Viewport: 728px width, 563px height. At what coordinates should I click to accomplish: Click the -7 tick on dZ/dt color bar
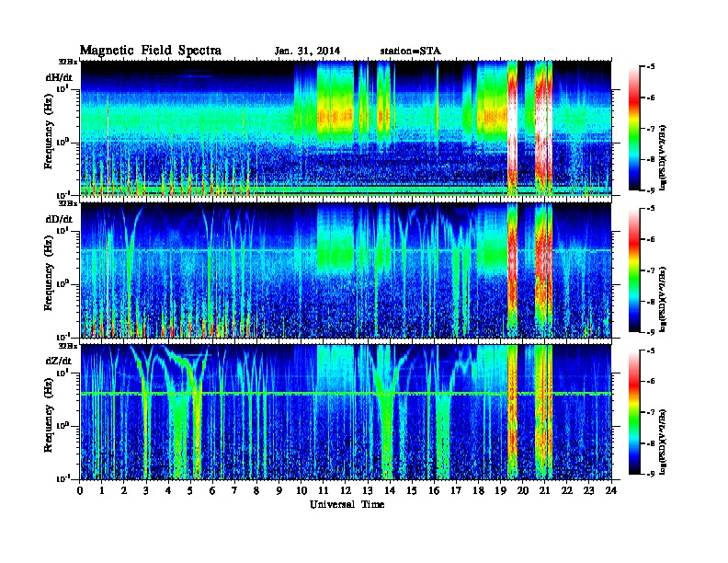point(651,412)
